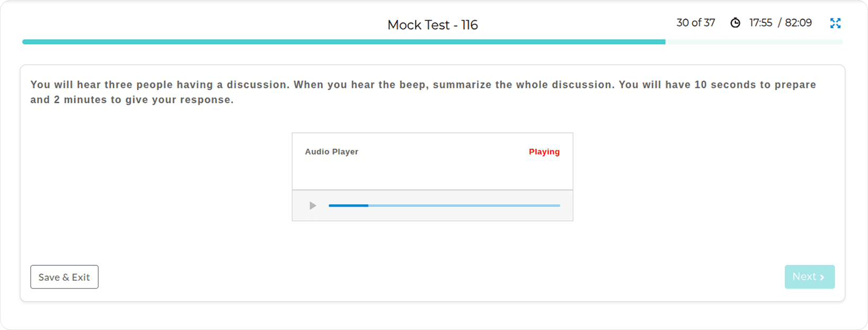Click the Mock Test - 116 title

tap(432, 25)
